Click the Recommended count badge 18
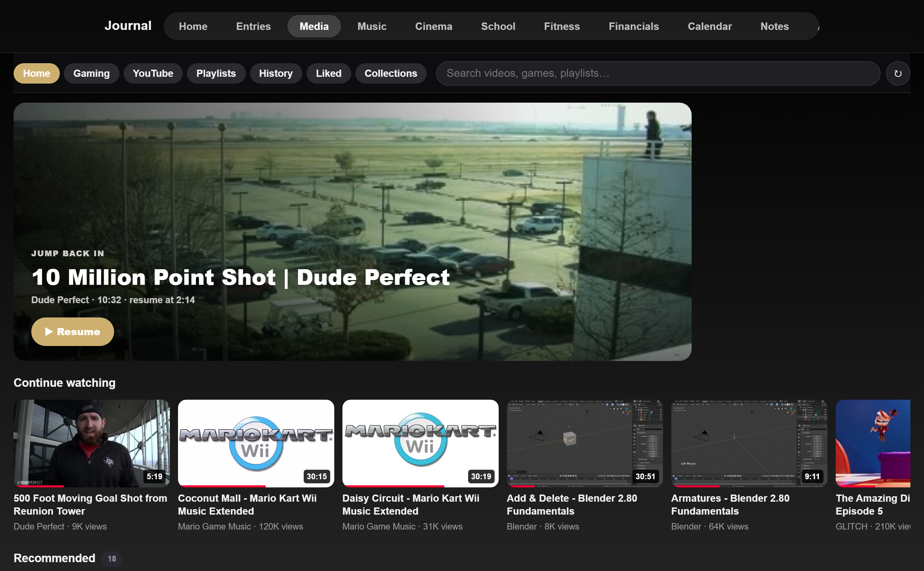The image size is (924, 571). 112,558
